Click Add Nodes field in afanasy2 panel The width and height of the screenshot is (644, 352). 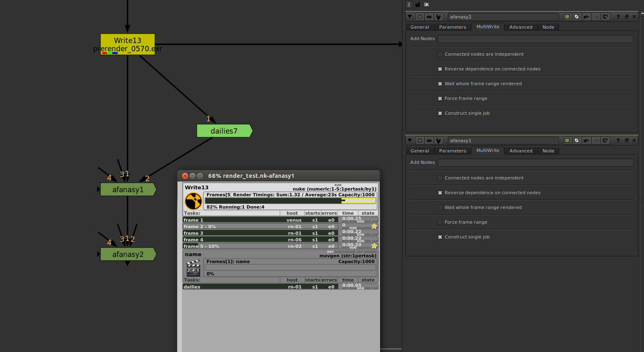[x=535, y=39]
